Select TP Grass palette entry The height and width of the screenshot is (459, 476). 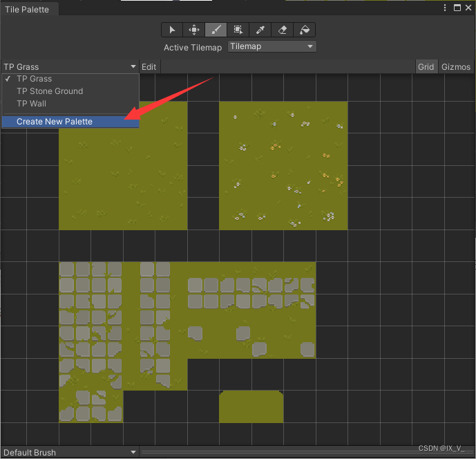[70, 79]
